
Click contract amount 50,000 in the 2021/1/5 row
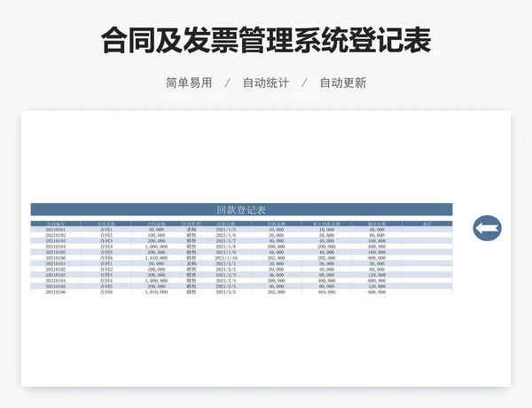pyautogui.click(x=156, y=230)
